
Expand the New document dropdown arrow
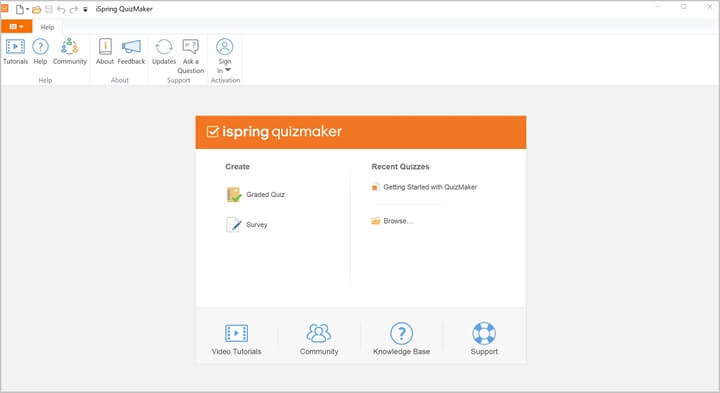tap(28, 9)
